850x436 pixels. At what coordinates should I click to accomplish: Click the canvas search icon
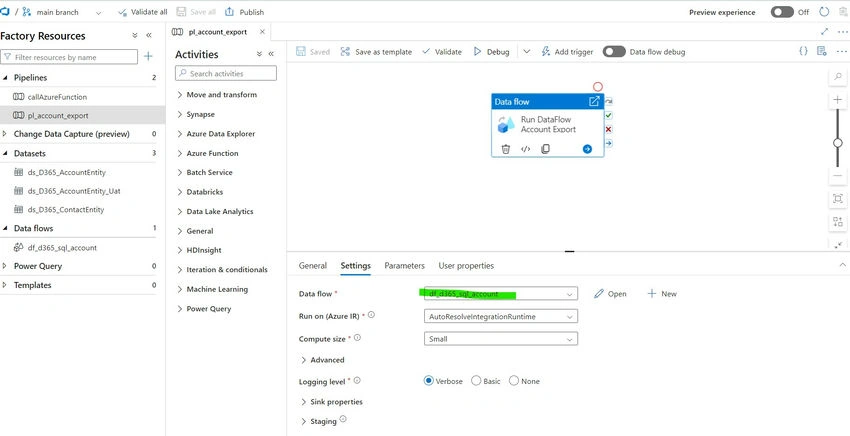pyautogui.click(x=838, y=77)
